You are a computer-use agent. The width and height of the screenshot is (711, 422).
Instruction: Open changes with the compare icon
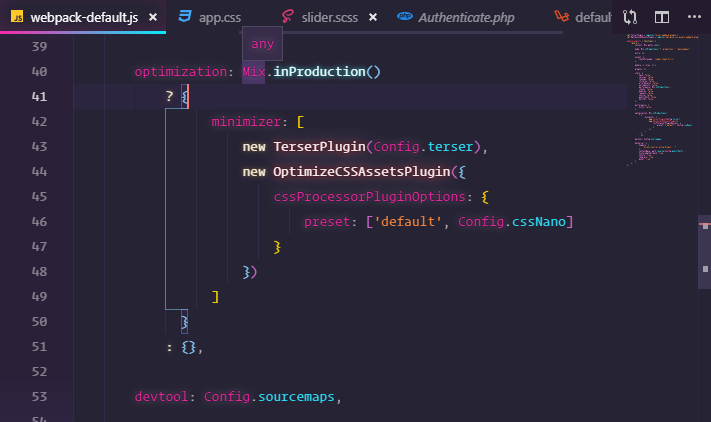[x=630, y=17]
